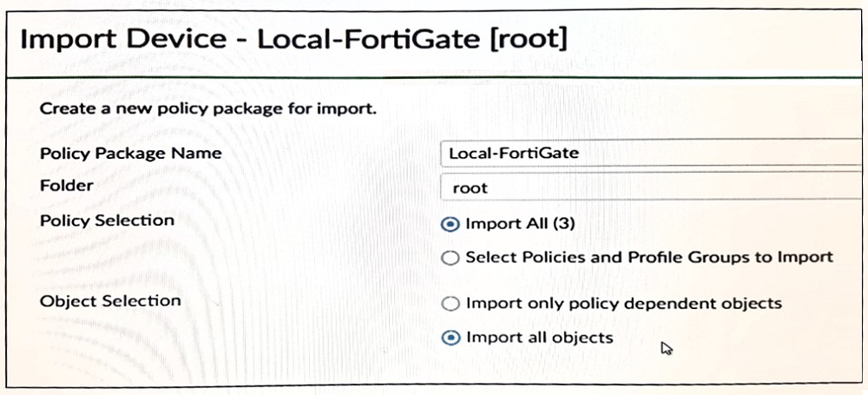Click the "root" value inside the Folder field
The image size is (868, 395).
[470, 188]
